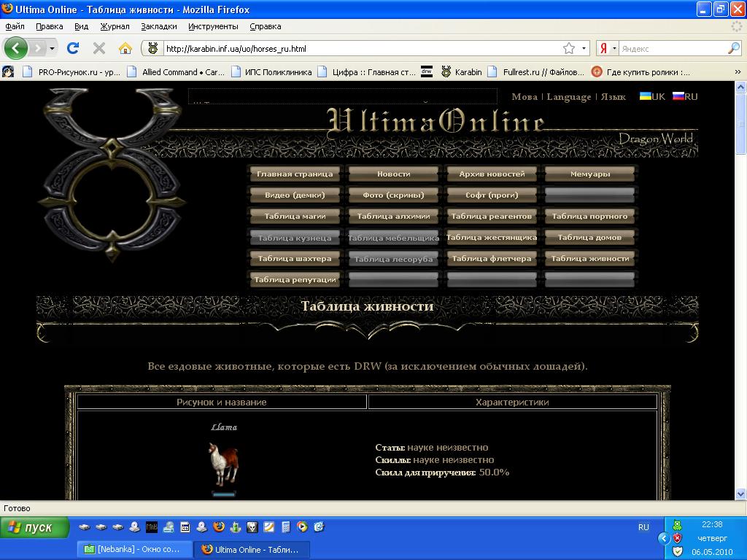Open the Закладки menu
The height and width of the screenshot is (560, 747).
point(159,26)
